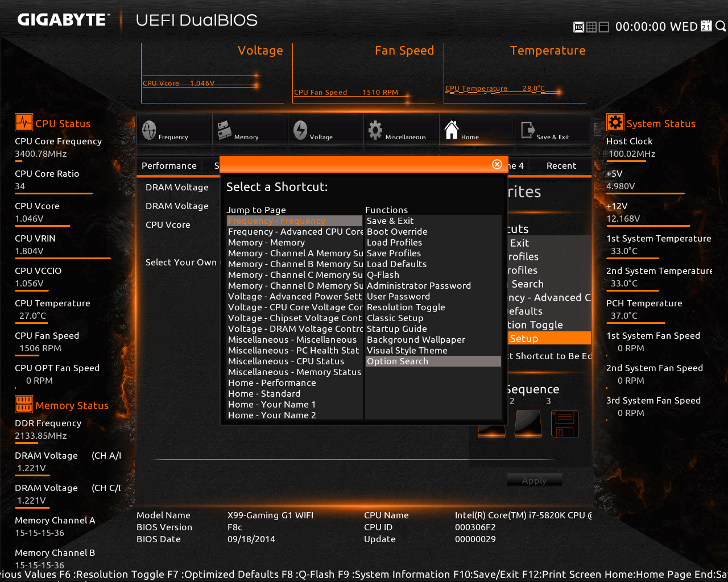
Task: Select the second boot sequence drive icon
Action: [x=528, y=424]
